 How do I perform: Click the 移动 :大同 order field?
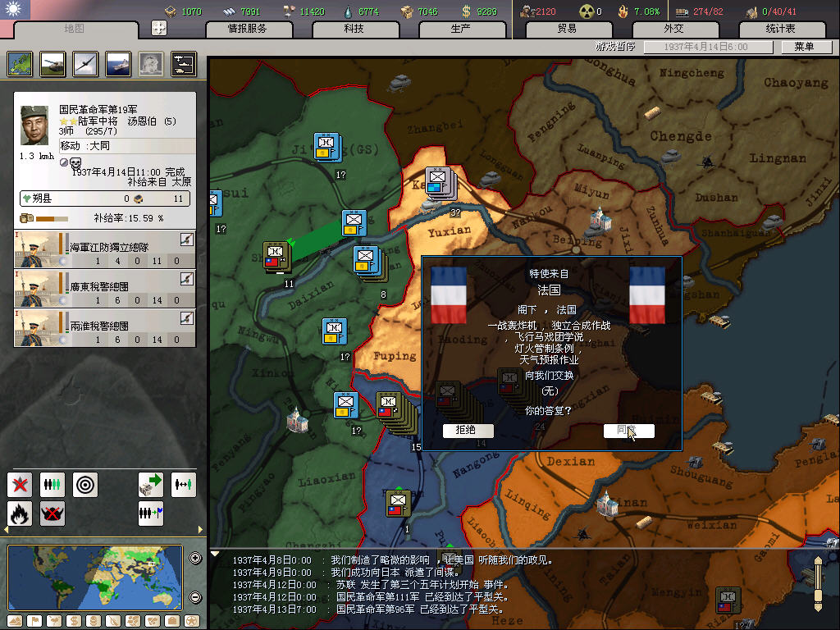click(127, 146)
